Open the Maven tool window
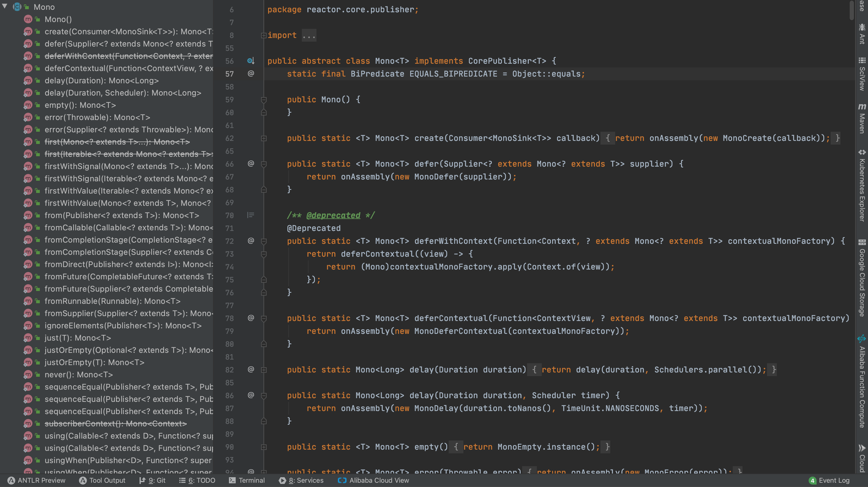The width and height of the screenshot is (868, 487). (x=862, y=119)
